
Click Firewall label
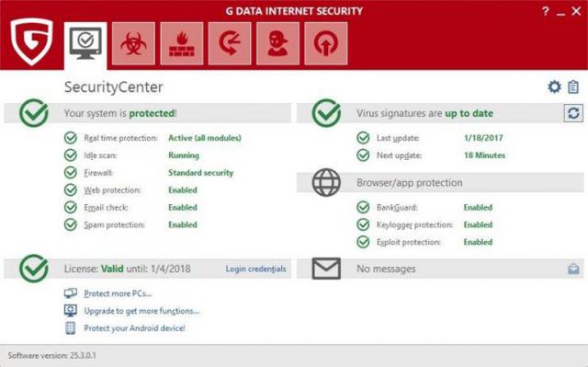point(98,173)
